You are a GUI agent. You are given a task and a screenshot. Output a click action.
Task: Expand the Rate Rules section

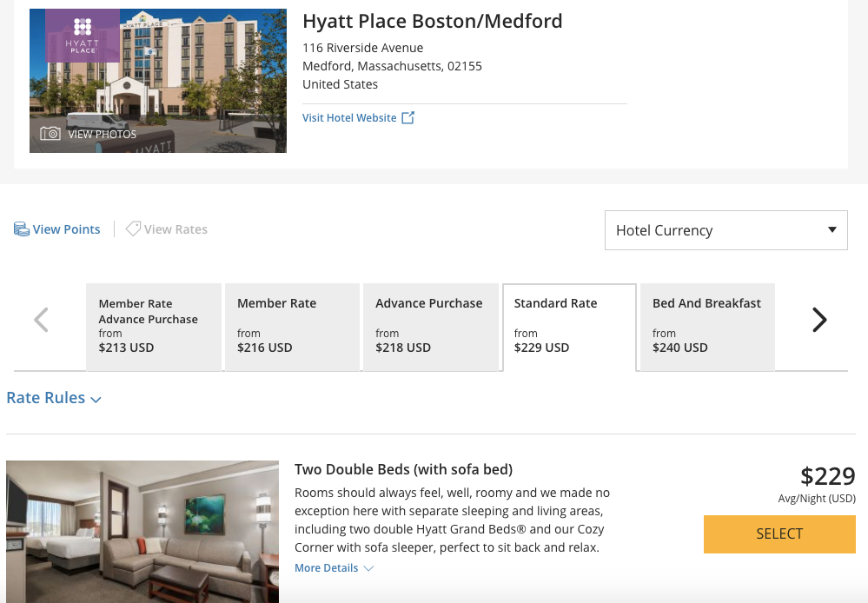[x=54, y=398]
